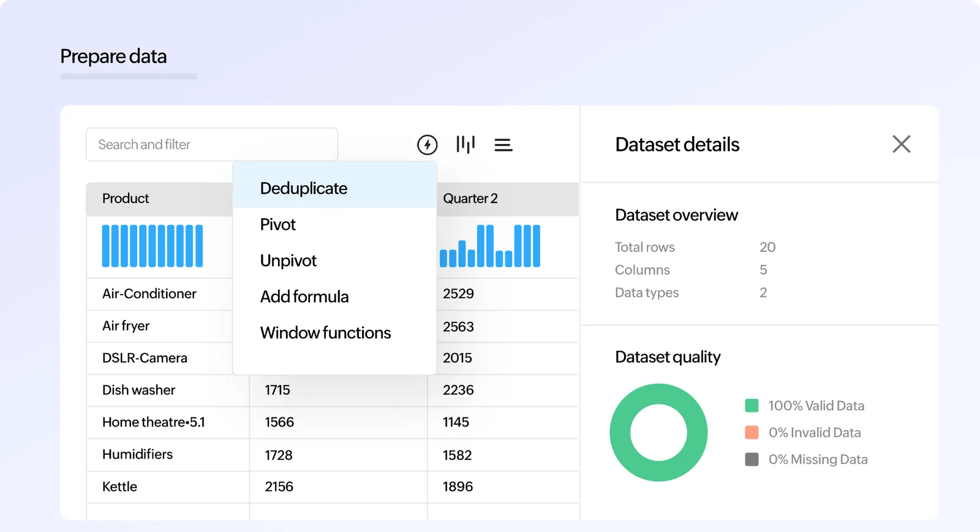Click the value 1715 cell

pyautogui.click(x=339, y=390)
